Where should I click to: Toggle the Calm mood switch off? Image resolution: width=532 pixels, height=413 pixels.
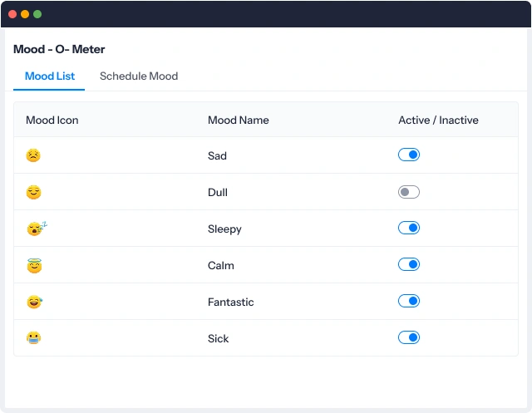[409, 264]
